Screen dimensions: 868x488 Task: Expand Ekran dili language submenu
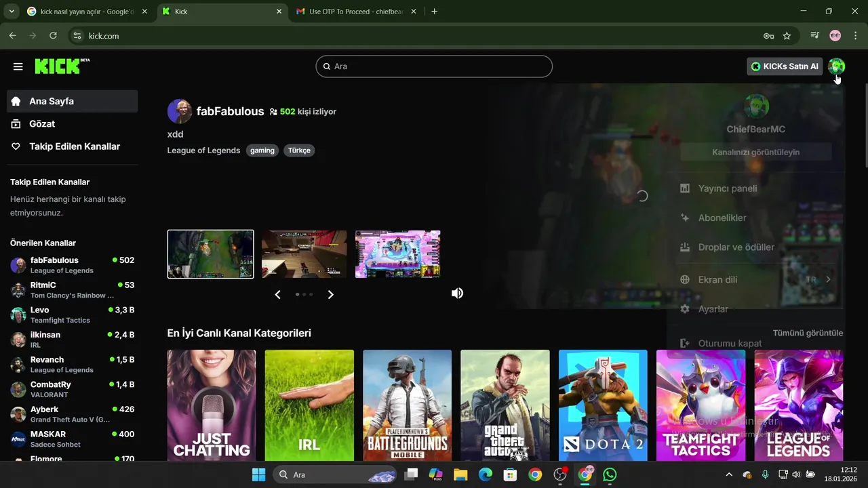pos(828,279)
